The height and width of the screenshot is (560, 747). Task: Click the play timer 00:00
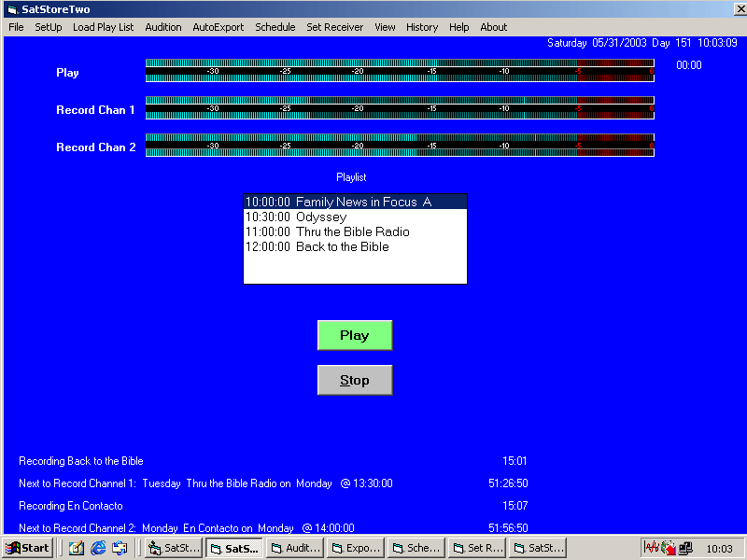(689, 64)
